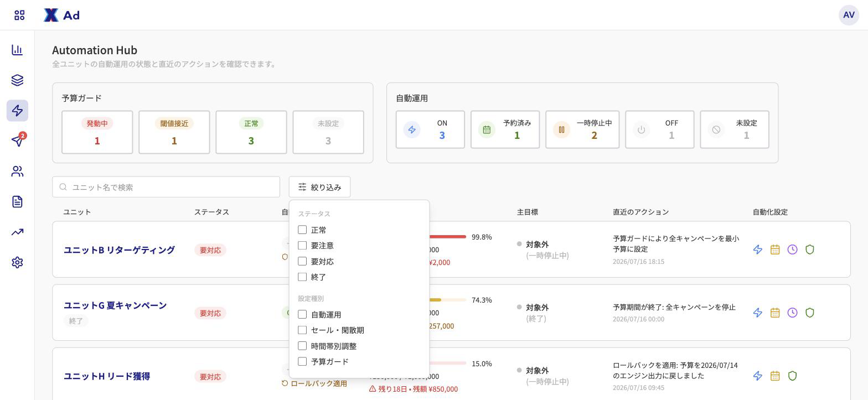Select the 自動運用 OFF card

pyautogui.click(x=659, y=129)
